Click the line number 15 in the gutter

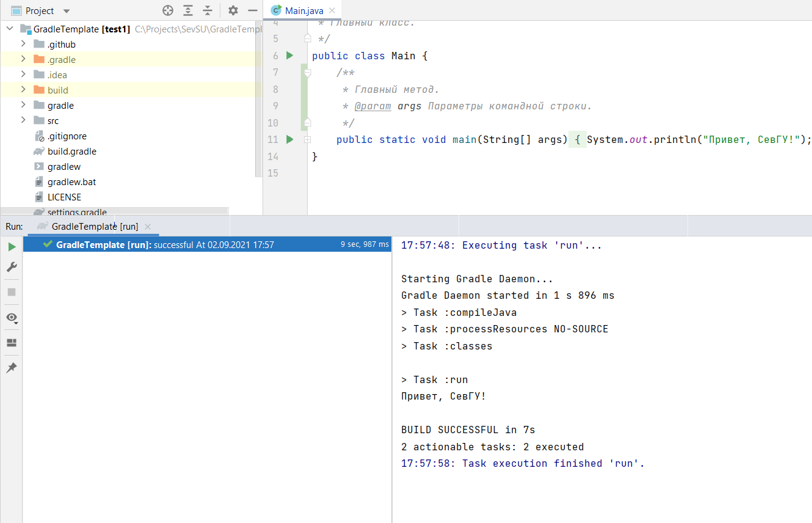pos(272,173)
